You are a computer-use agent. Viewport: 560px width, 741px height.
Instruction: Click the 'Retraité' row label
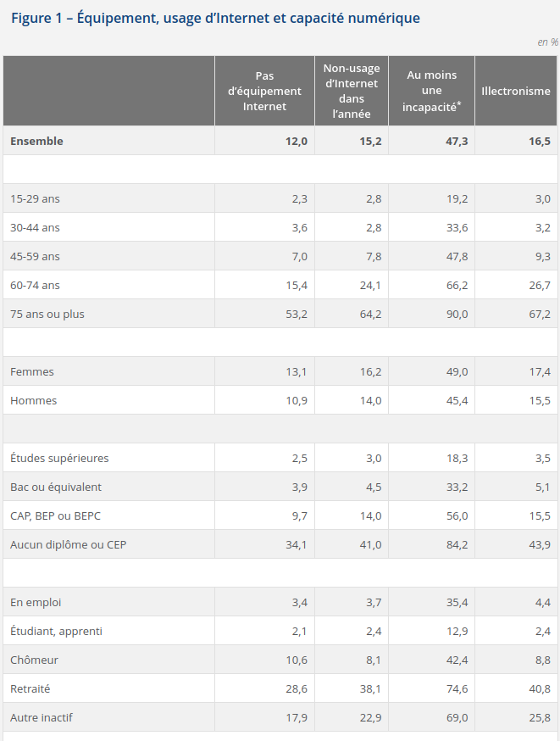tap(30, 688)
